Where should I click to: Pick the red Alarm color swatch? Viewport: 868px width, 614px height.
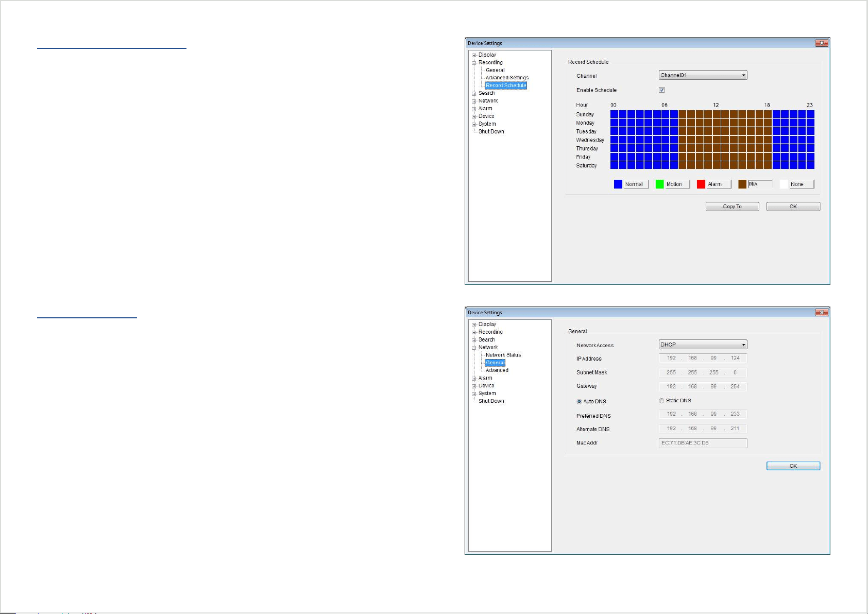pos(701,184)
